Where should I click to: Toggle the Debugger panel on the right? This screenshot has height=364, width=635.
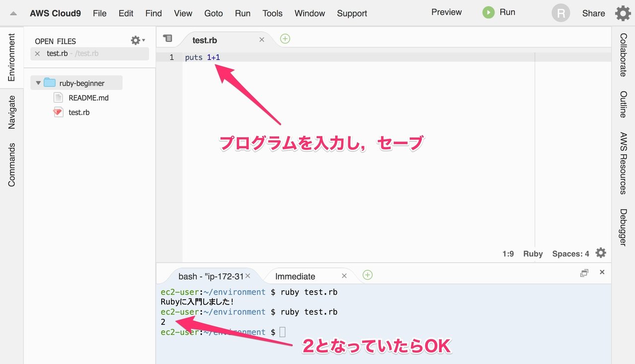623,228
